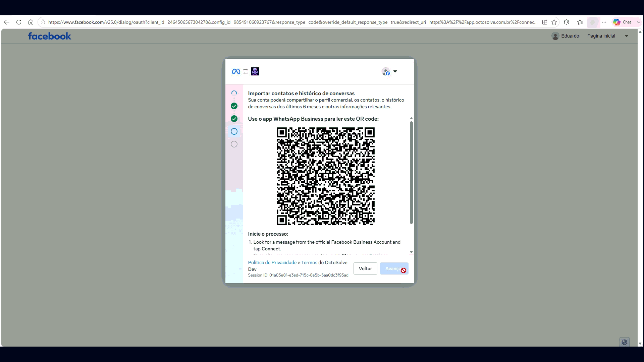Viewport: 644px width, 362px height.
Task: Go back with the browser back arrow
Action: tap(7, 22)
